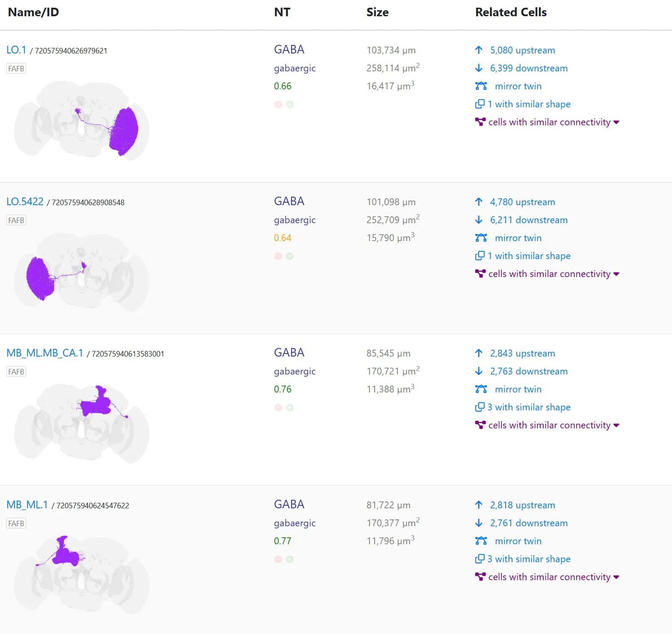
Task: Expand similar connectivity dropdown for LO.1
Action: click(616, 122)
